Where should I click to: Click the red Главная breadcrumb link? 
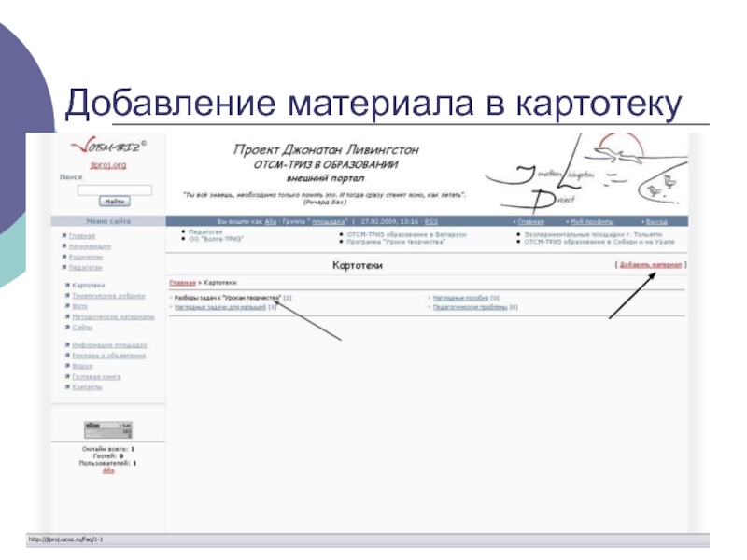click(182, 283)
